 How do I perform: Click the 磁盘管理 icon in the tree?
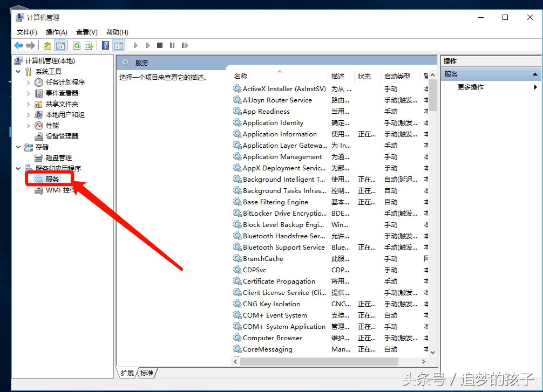(x=39, y=158)
